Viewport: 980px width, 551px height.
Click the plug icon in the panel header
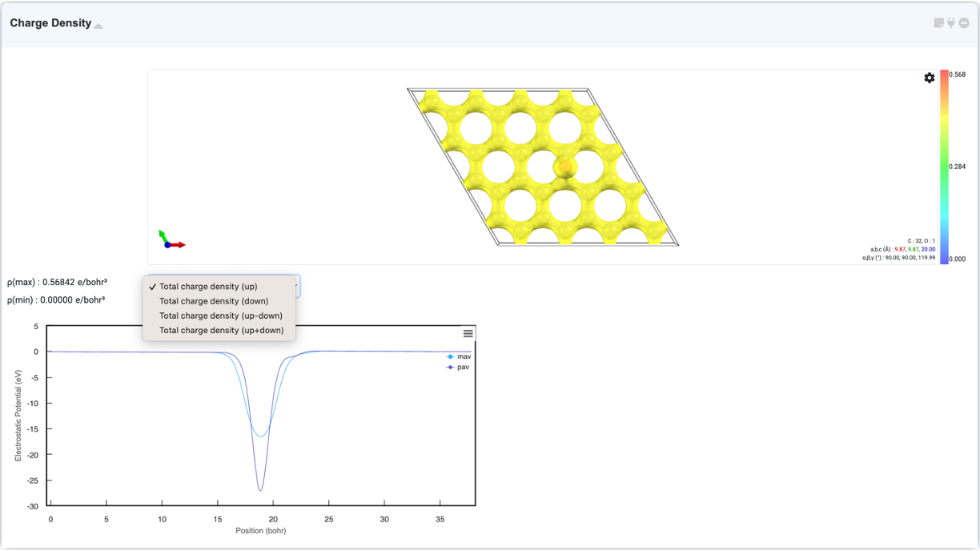point(951,23)
